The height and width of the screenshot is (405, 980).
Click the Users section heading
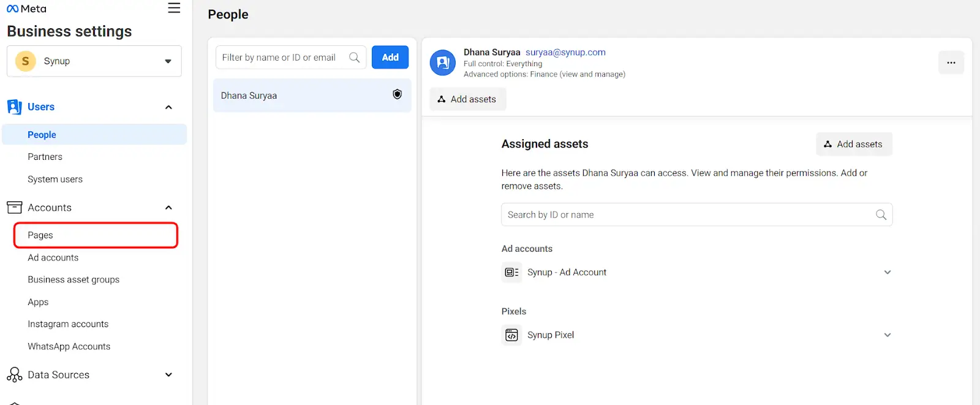(x=41, y=107)
